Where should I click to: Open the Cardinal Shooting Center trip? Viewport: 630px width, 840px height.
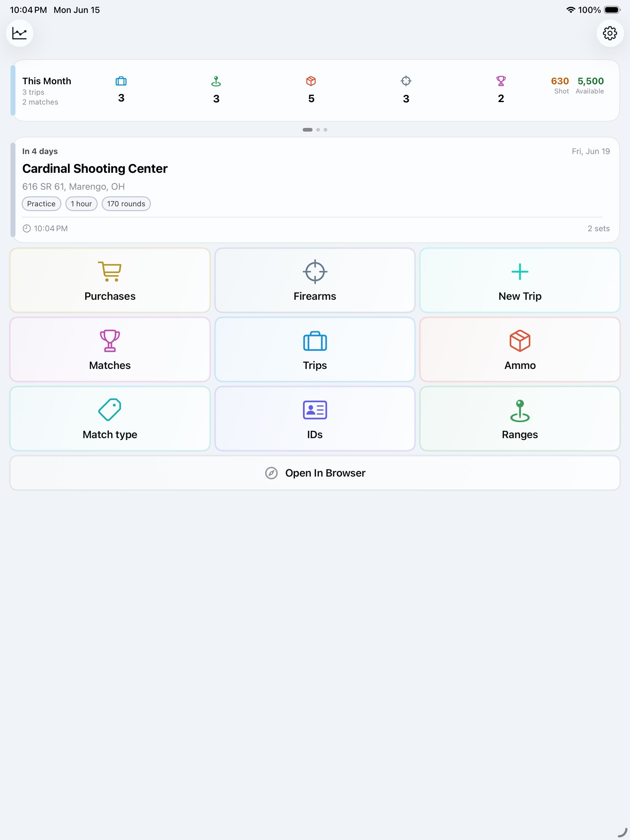[x=315, y=190]
